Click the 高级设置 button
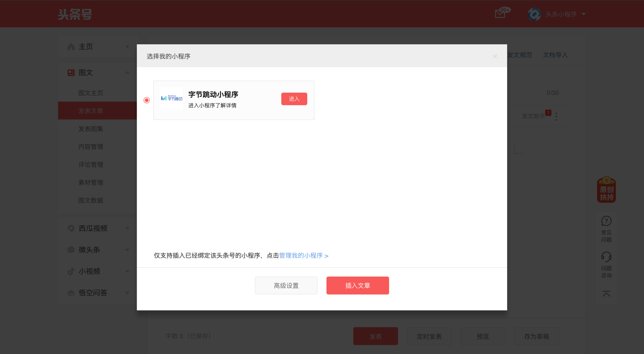Image resolution: width=644 pixels, height=354 pixels. [286, 286]
